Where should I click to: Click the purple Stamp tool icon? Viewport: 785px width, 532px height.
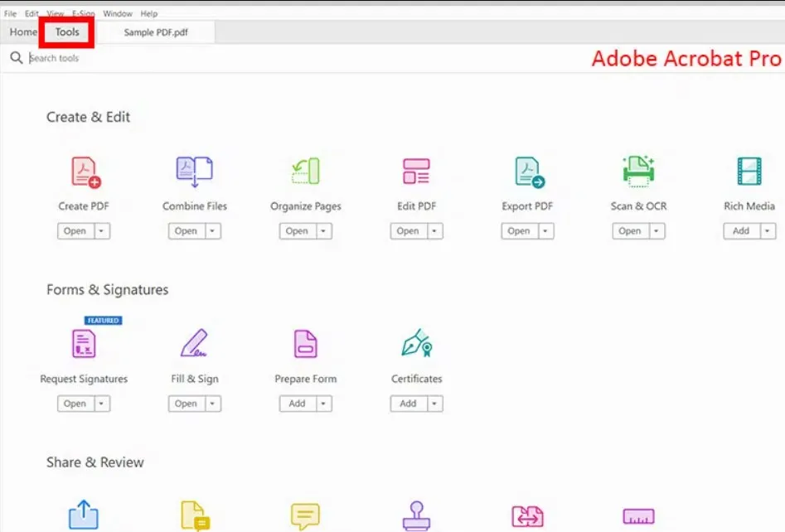click(416, 516)
